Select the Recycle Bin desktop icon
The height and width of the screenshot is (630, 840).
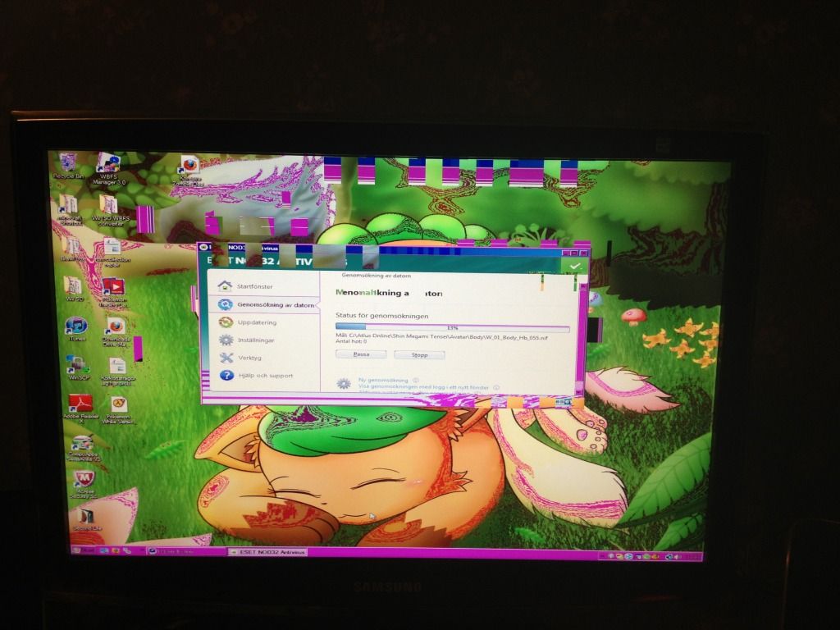pyautogui.click(x=68, y=162)
